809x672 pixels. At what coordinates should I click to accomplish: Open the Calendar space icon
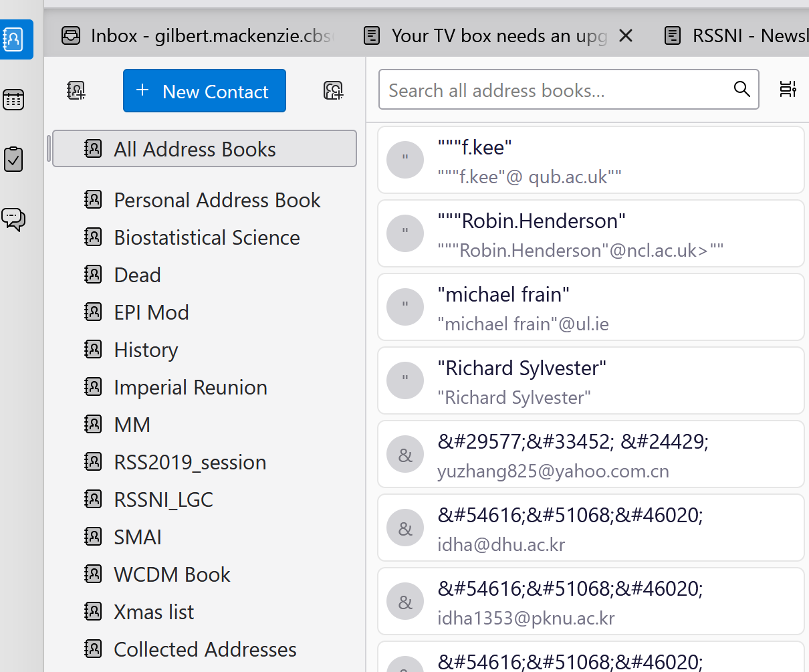coord(14,100)
